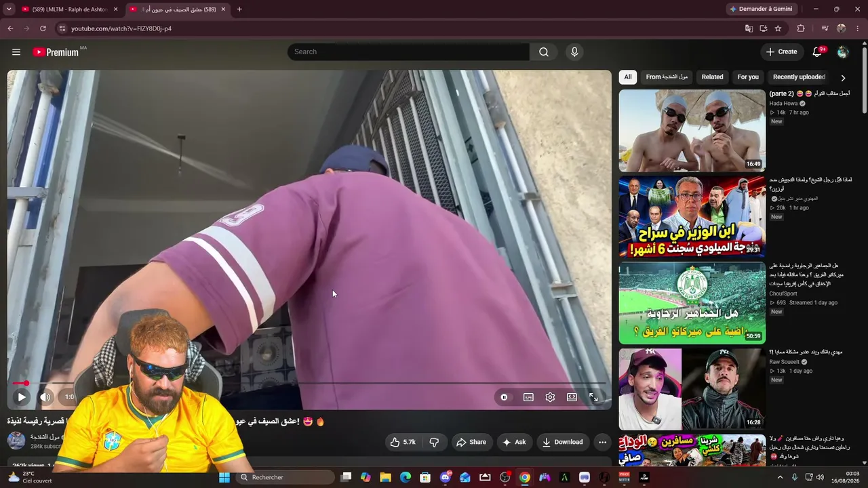Download this video
The height and width of the screenshot is (488, 868).
click(x=562, y=442)
